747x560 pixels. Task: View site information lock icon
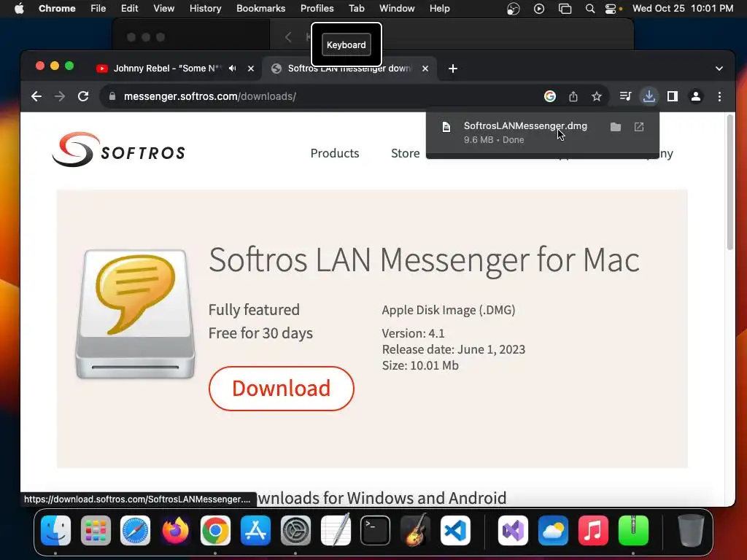click(x=112, y=96)
